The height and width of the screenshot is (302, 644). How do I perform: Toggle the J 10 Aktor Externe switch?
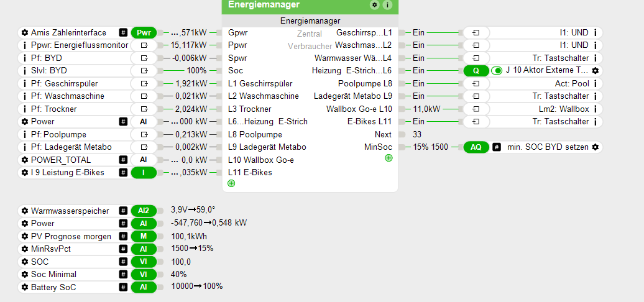pos(497,71)
